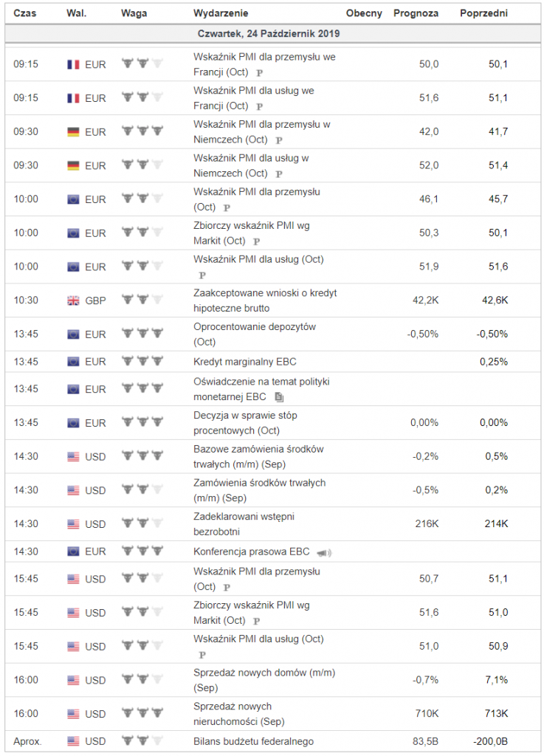Viewport: 544px width, 756px height.
Task: Click the Poprzedni column header
Action: [x=483, y=13]
